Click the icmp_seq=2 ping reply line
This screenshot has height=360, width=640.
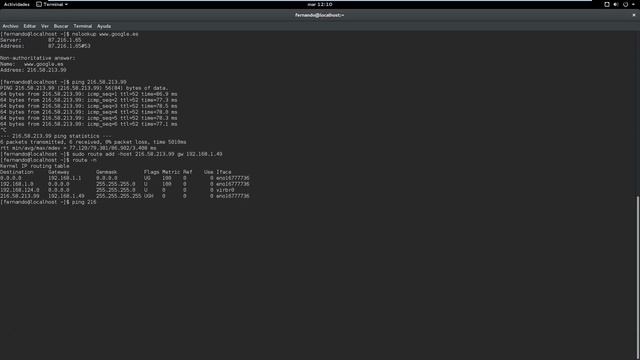pos(89,100)
